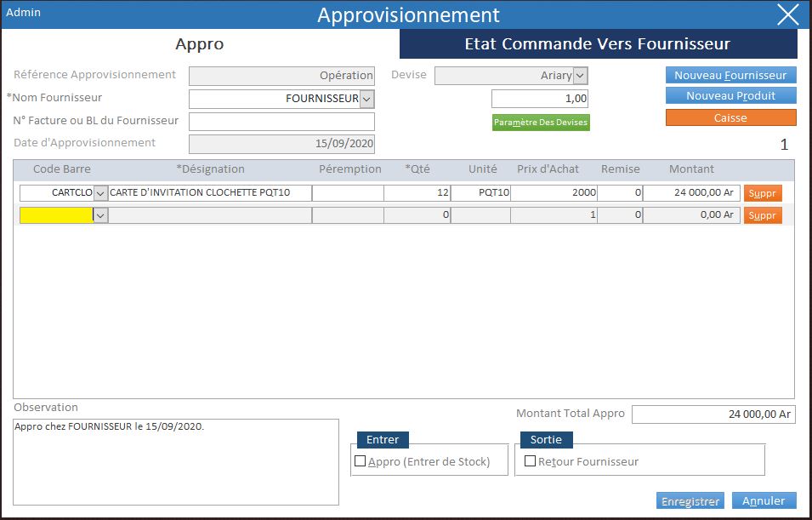Click the green Paramètre Des Devises button

tap(541, 123)
